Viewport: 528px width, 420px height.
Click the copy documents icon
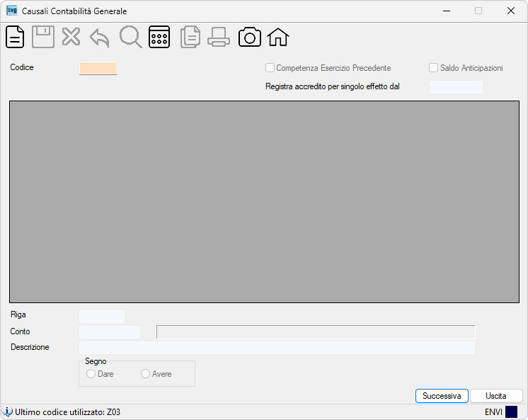tap(190, 37)
